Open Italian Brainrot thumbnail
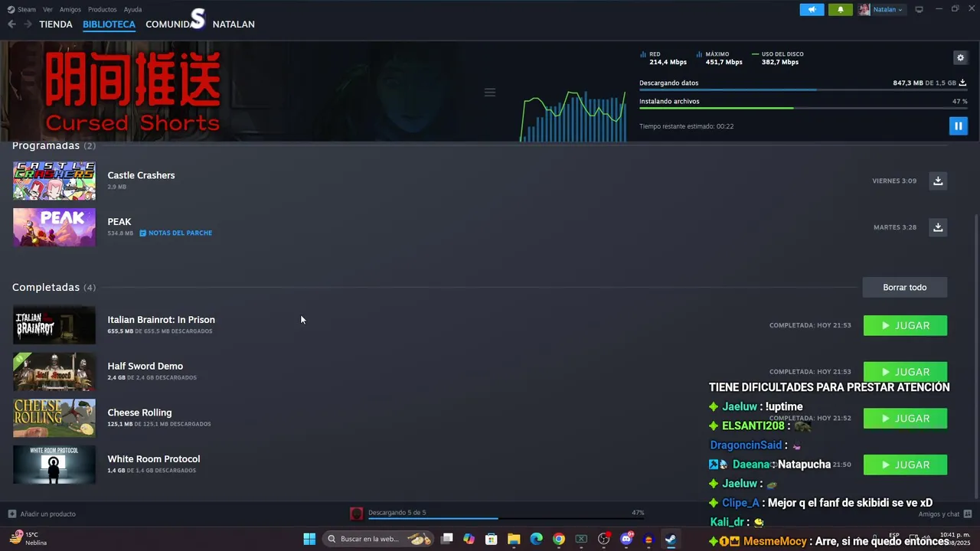Viewport: 980px width, 551px height. [54, 325]
